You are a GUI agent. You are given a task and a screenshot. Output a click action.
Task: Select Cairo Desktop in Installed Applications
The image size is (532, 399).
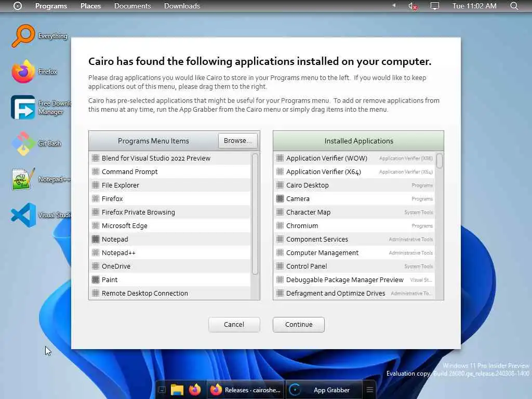(x=354, y=185)
